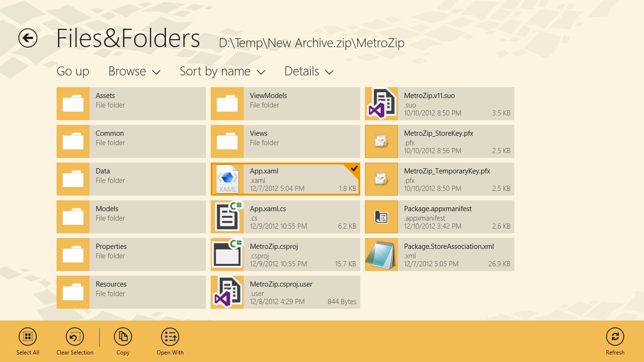Click the Resources folder name
Screen dimensions: 644x362
(111, 284)
